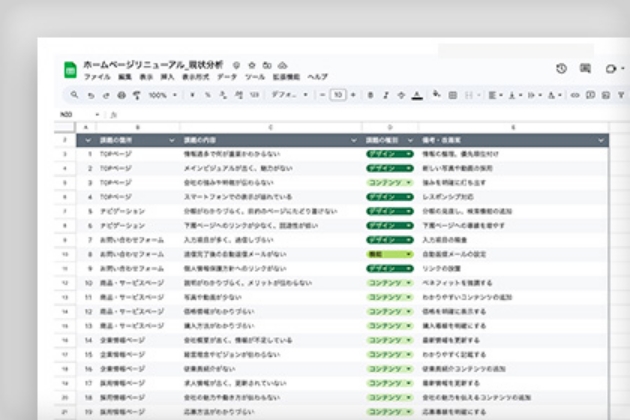This screenshot has height=420, width=630.
Task: Open the 挿入 menu
Action: [x=167, y=77]
